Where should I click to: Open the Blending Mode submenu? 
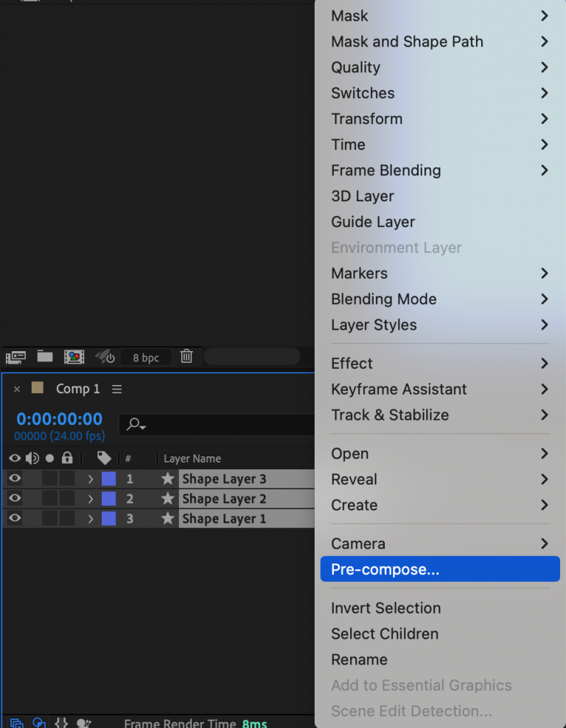pyautogui.click(x=383, y=299)
